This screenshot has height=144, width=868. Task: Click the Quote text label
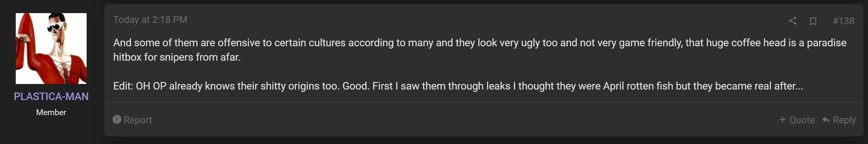click(x=802, y=120)
